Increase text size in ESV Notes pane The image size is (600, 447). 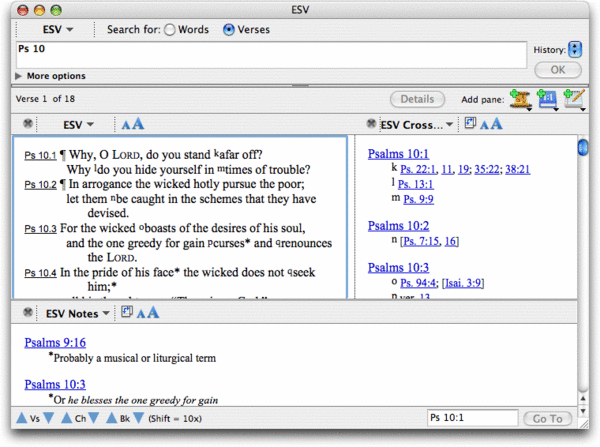point(153,312)
